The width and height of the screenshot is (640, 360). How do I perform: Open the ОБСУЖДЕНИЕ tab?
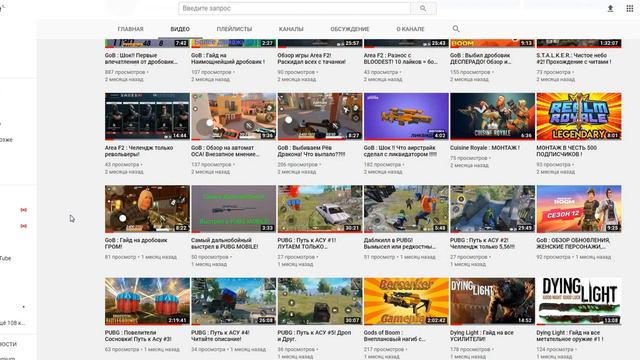coord(350,29)
